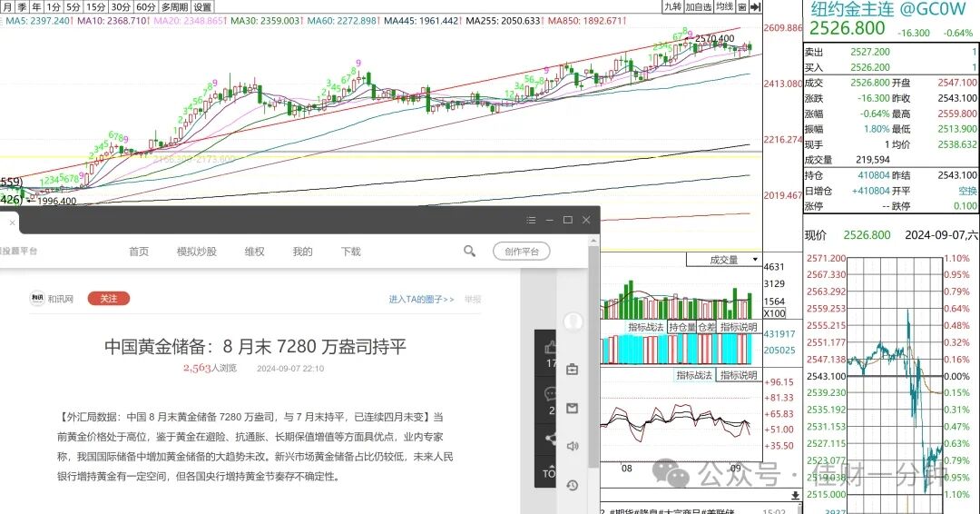The width and height of the screenshot is (980, 514).
Task: Click the search magnifier icon
Action: pos(469,252)
